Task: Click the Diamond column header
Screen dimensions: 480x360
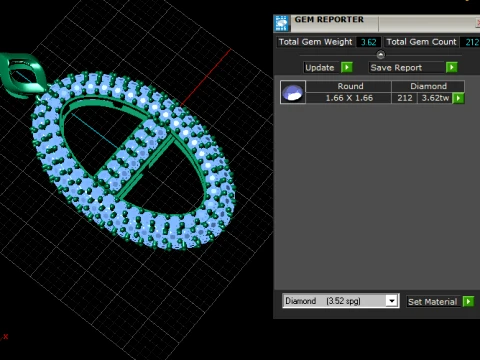Action: pos(428,86)
